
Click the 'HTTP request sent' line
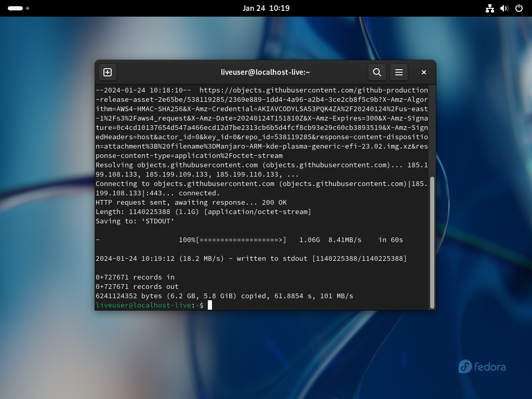[191, 203]
